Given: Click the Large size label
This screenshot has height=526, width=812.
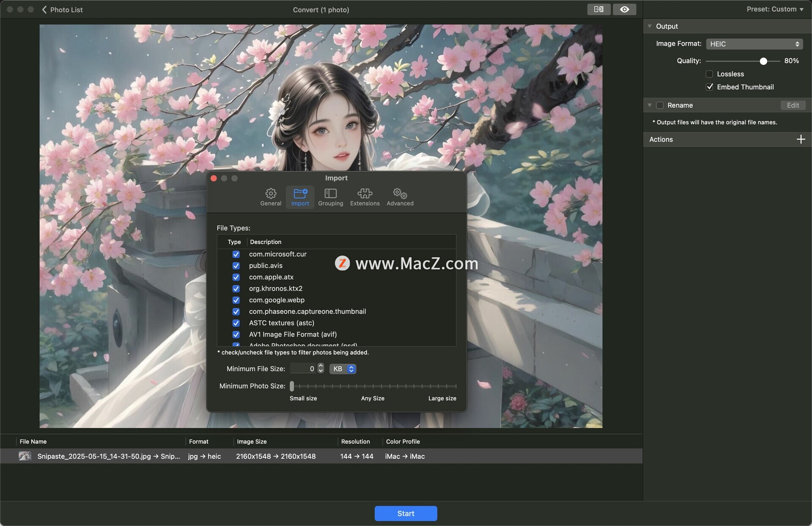Looking at the screenshot, I should 442,398.
